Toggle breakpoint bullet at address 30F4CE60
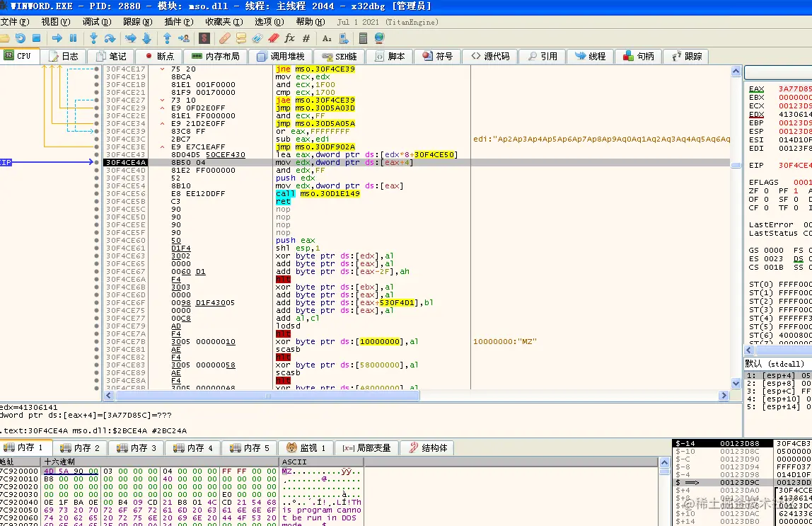 pyautogui.click(x=97, y=240)
